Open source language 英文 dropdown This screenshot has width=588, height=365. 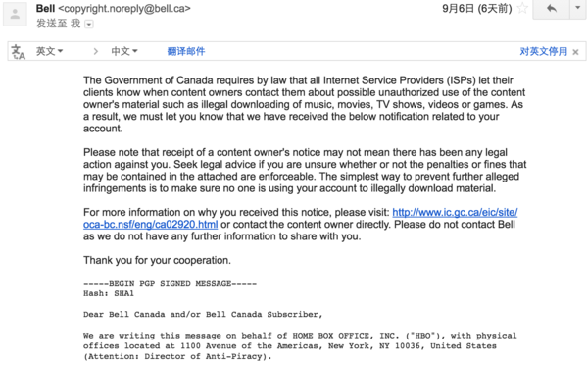coord(49,51)
